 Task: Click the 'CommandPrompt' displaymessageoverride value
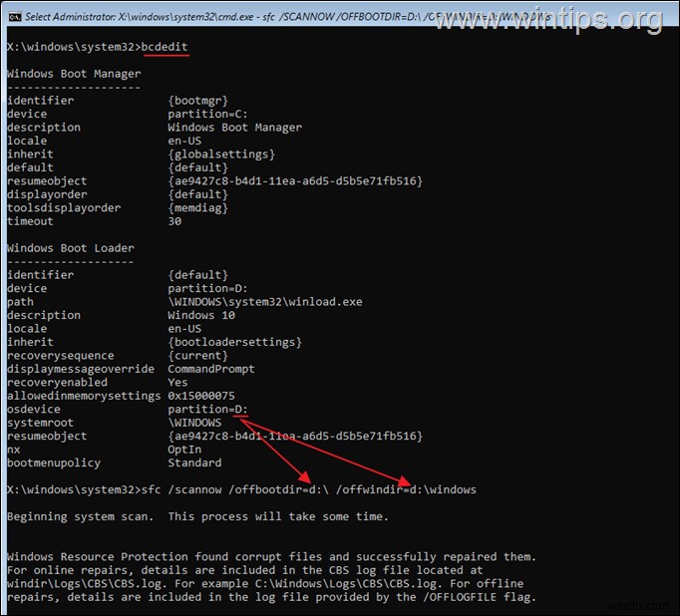coord(211,369)
